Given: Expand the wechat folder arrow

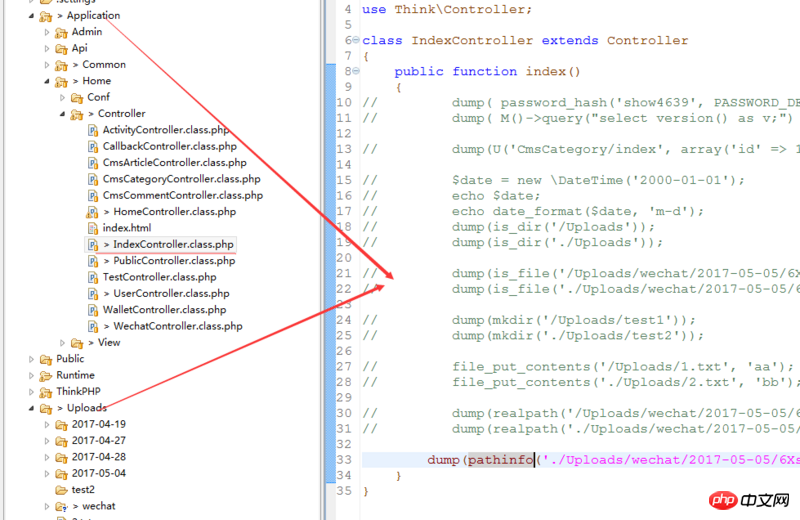Looking at the screenshot, I should click(47, 506).
